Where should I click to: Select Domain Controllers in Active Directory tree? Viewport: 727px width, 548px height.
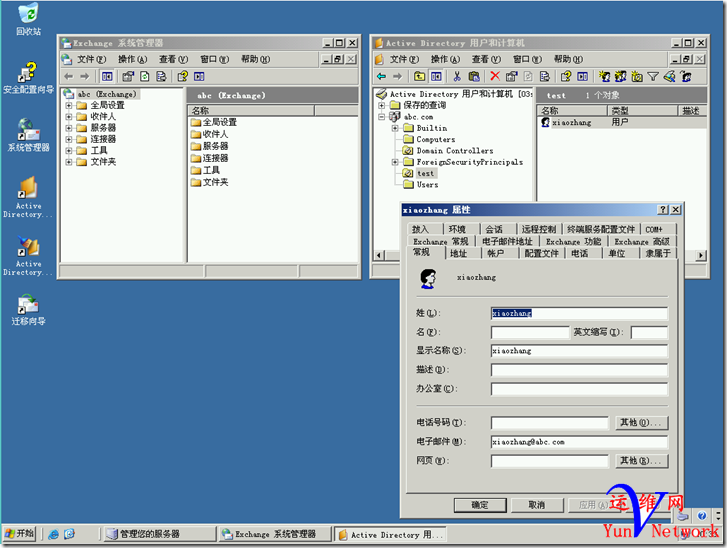coord(454,151)
